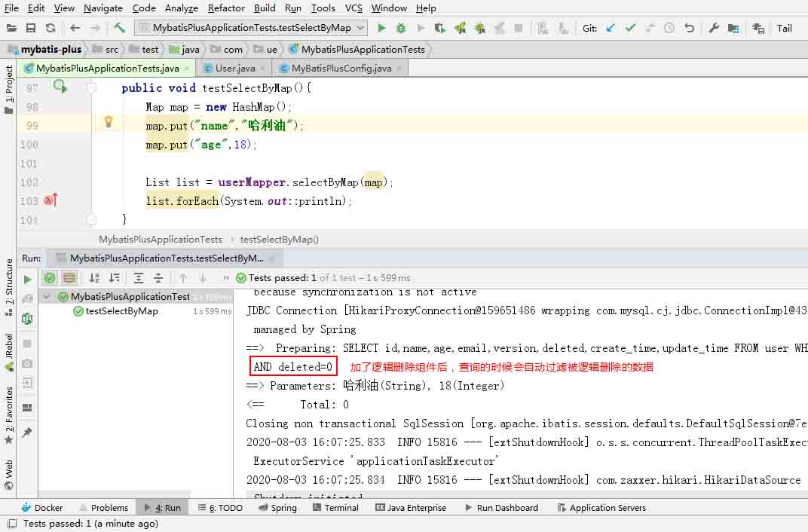The height and width of the screenshot is (532, 808).
Task: Open the File menu
Action: tap(11, 8)
